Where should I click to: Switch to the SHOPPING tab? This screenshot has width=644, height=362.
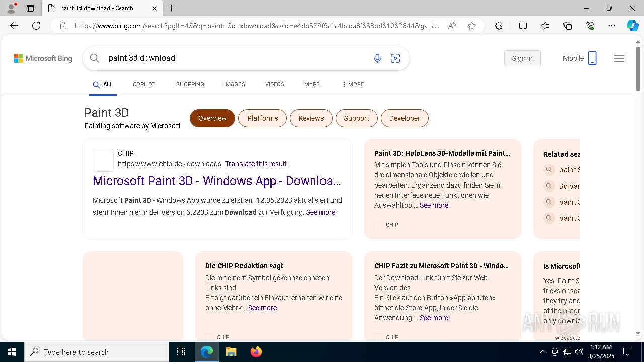[x=190, y=84]
